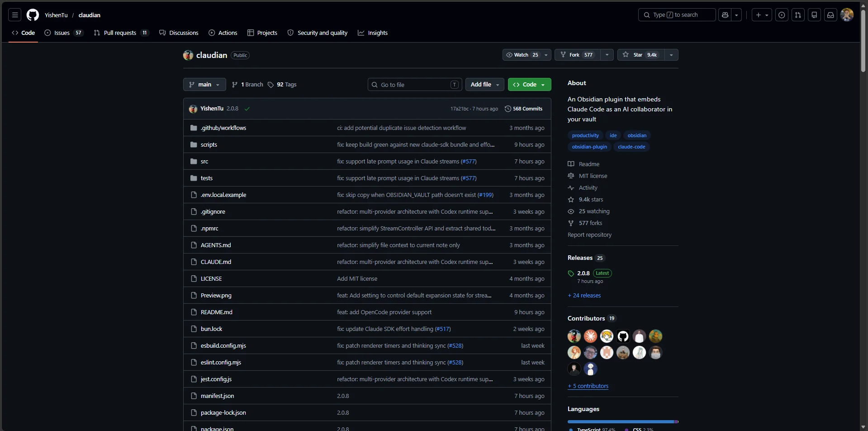Open the notifications inbox icon
Screen dimensions: 868x431
tap(830, 15)
